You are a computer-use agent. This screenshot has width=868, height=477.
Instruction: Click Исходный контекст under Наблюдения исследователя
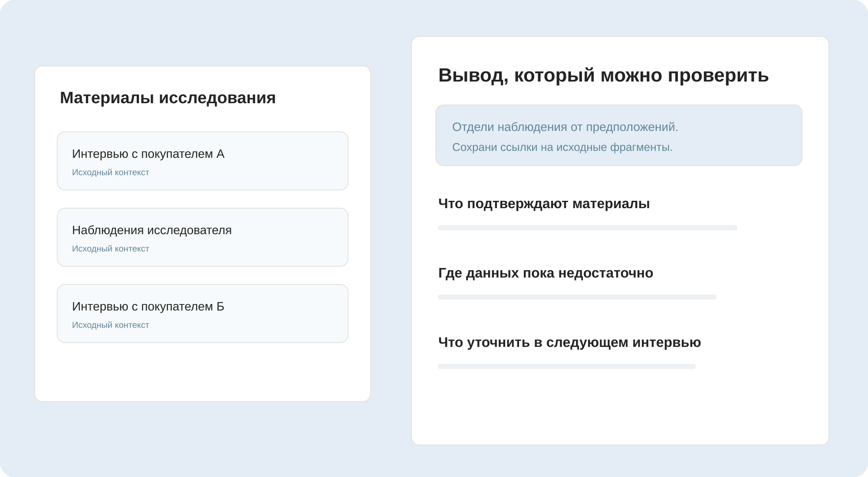point(110,249)
